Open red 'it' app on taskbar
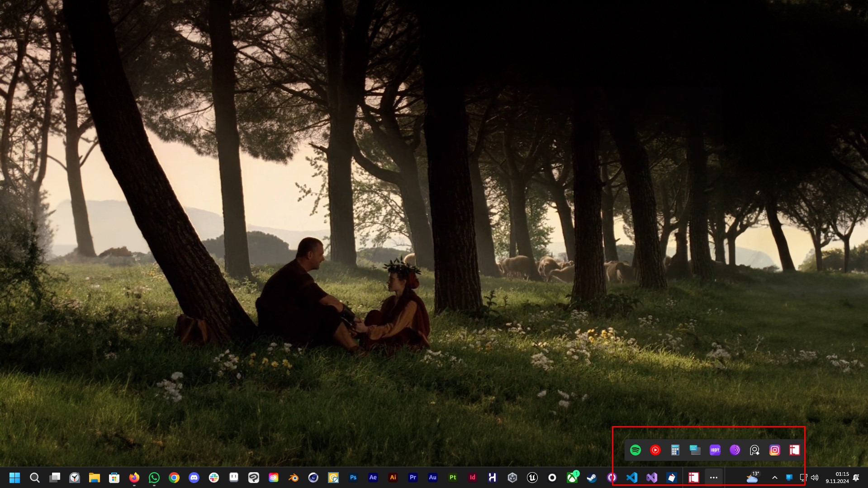Screen dimensions: 868x488 pos(694,478)
